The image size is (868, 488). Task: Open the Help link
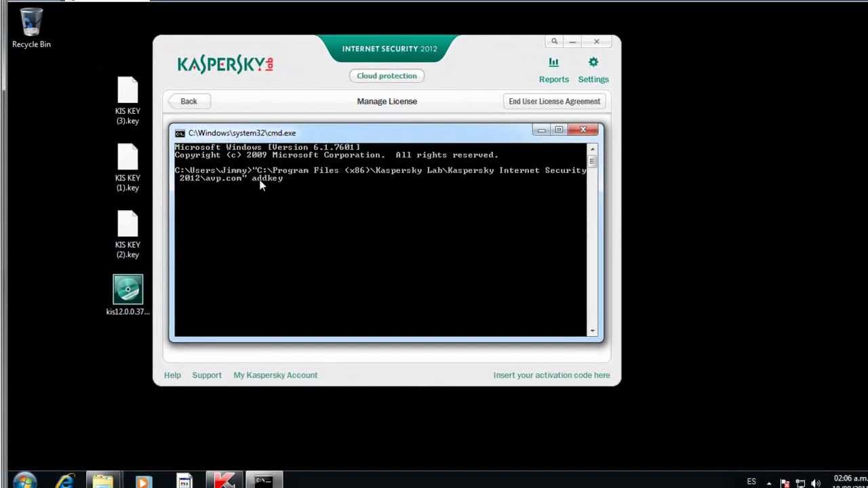(x=172, y=375)
